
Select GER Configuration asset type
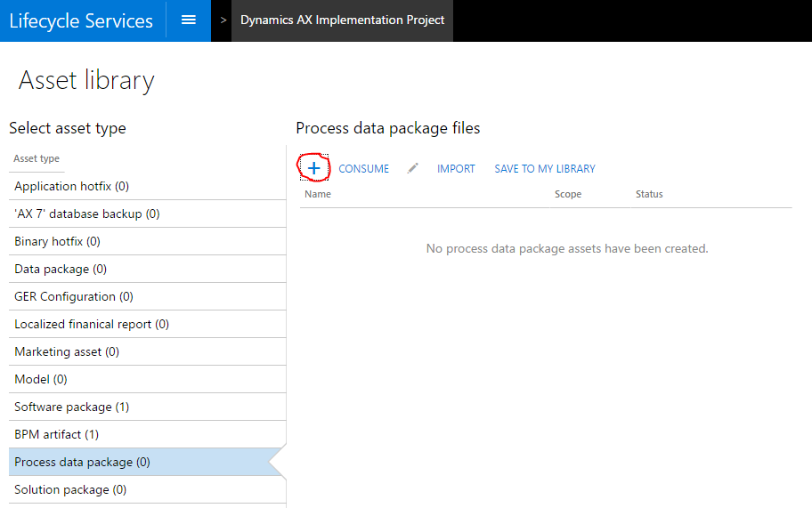tap(74, 297)
